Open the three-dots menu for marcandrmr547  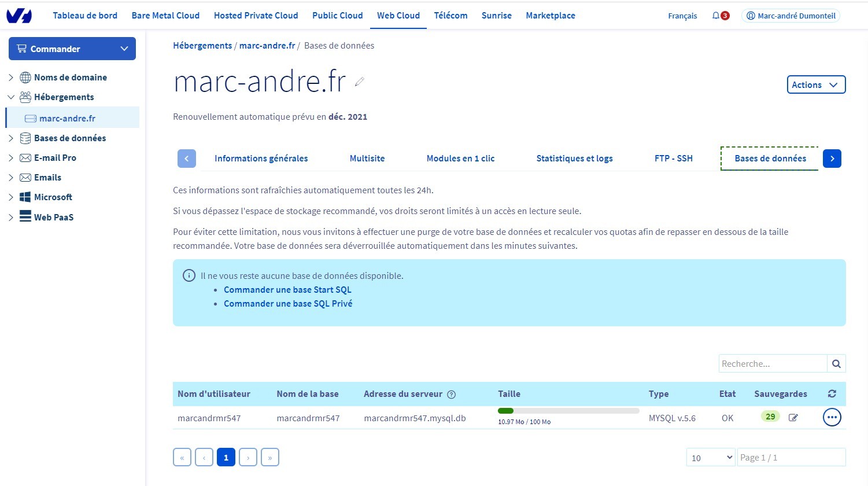[x=832, y=417]
